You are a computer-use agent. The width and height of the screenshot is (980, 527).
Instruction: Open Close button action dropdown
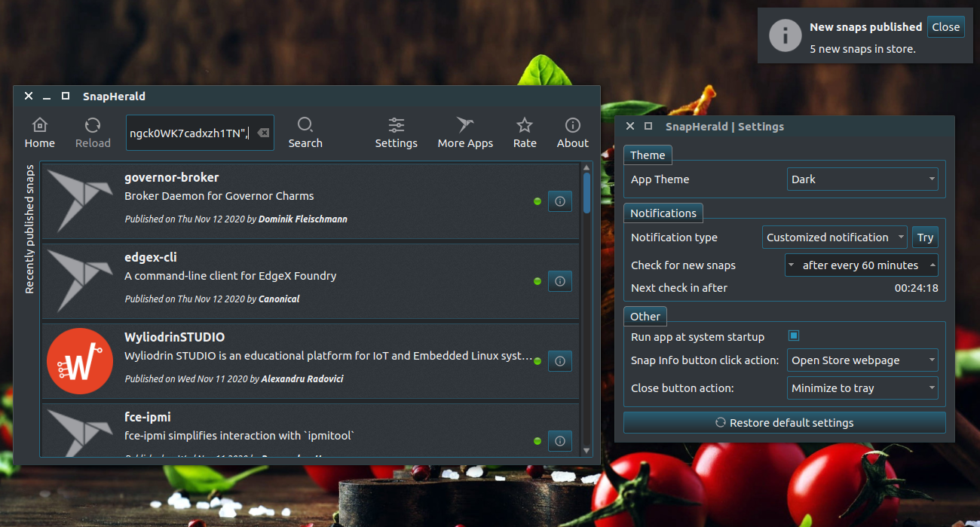tap(862, 388)
